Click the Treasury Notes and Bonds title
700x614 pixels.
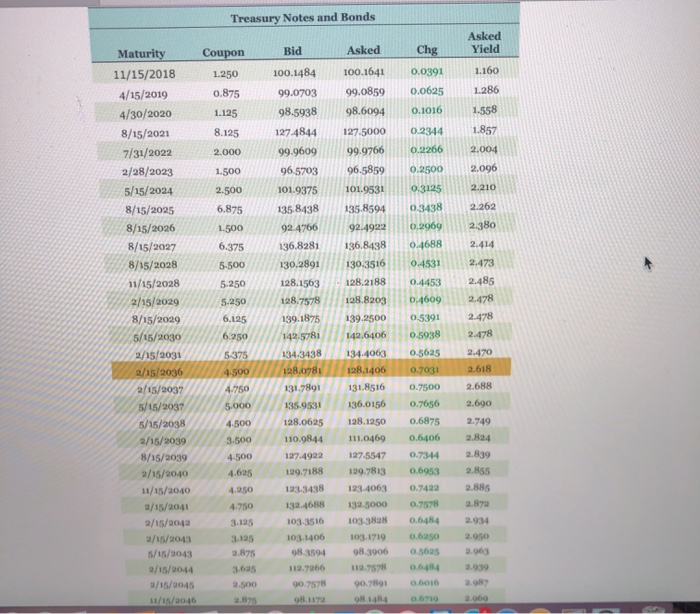(x=303, y=18)
